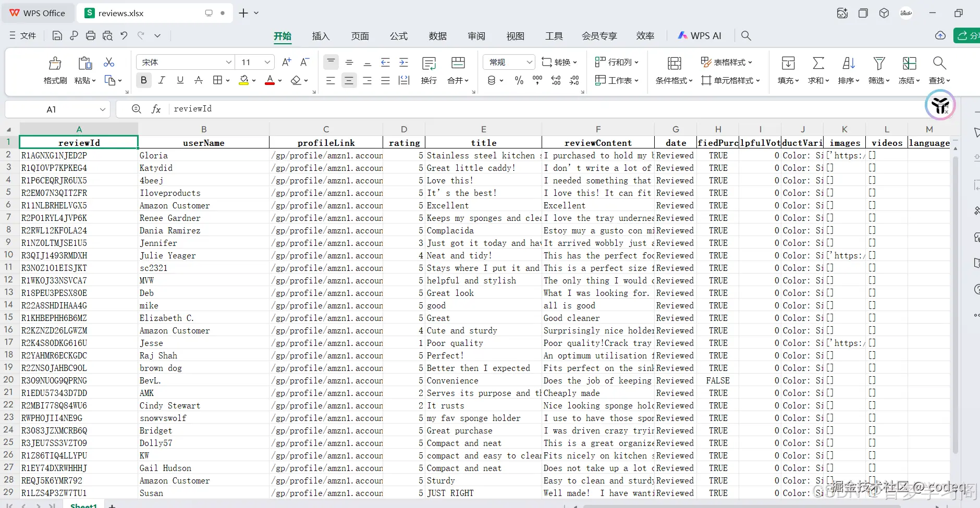Click the Increase indent icon
980x508 pixels.
click(404, 63)
